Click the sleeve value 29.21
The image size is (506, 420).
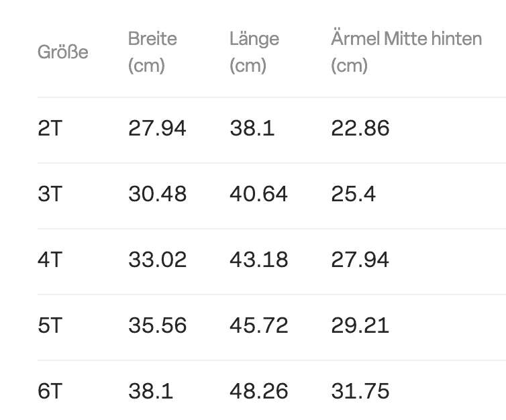pos(360,325)
